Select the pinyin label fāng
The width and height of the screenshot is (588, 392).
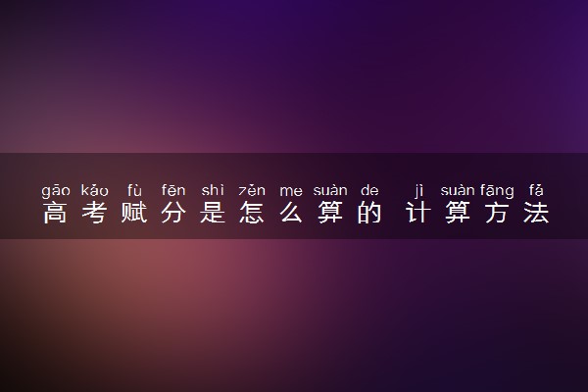click(497, 191)
